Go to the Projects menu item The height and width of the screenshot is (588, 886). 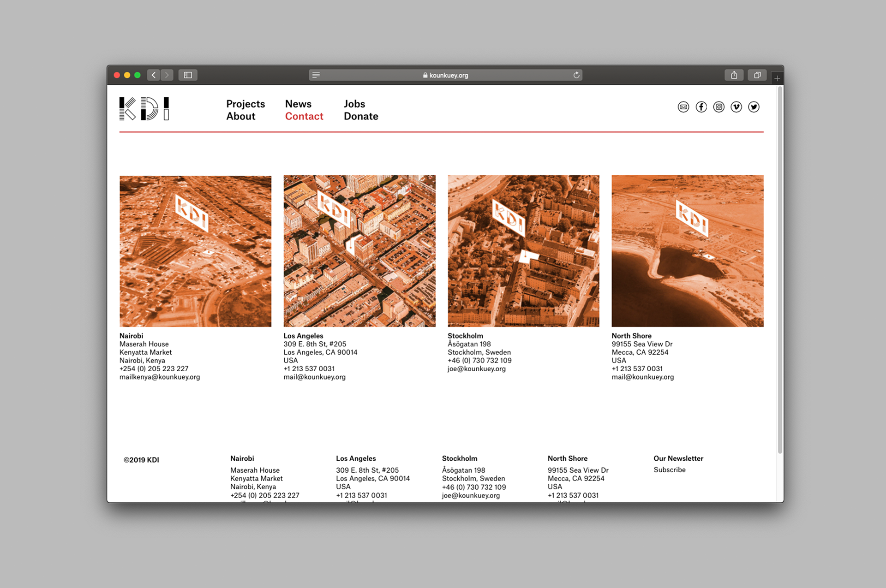(245, 104)
